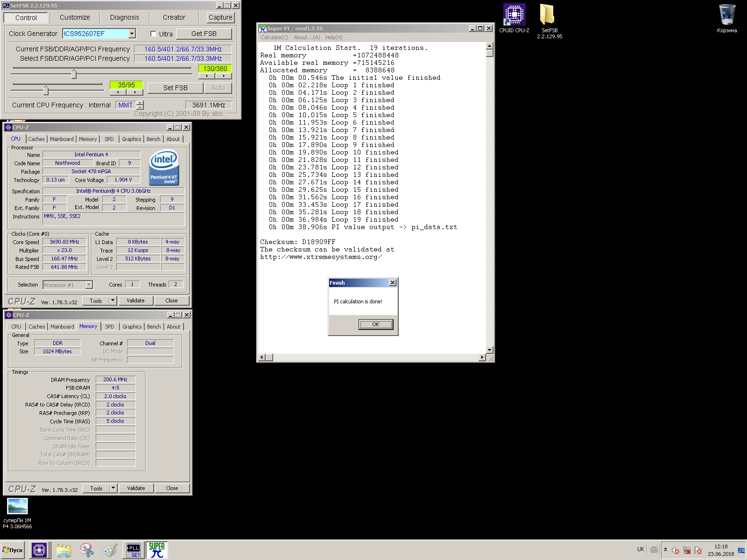Open CPUID CPU-Z desktop shortcut
Screen dimensions: 747x560
(514, 18)
